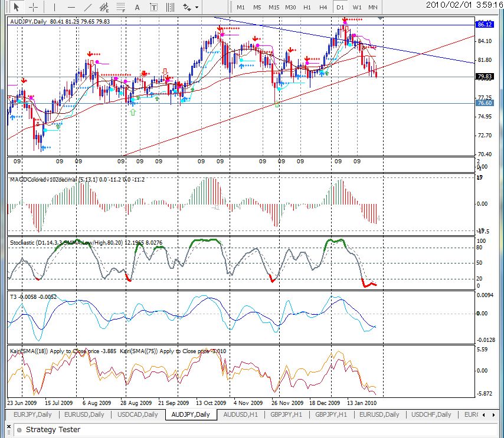Click the Arrows objects icon
This screenshot has height=438, width=504.
coord(187,7)
